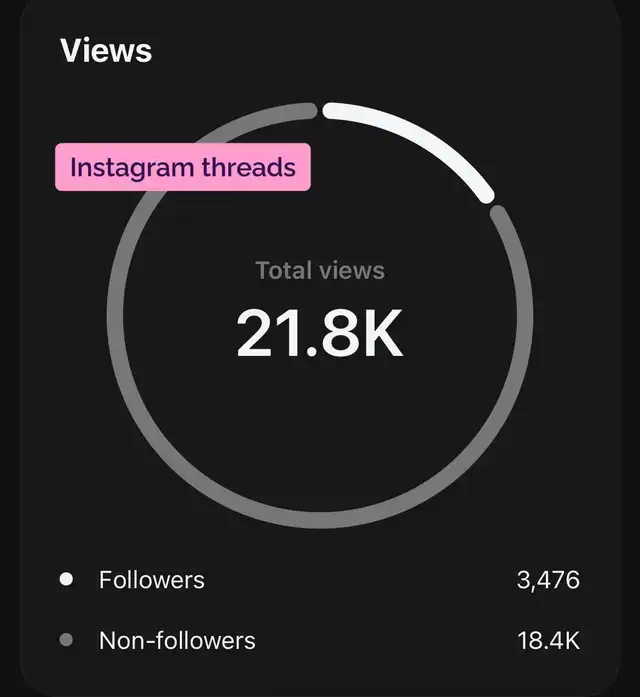Click the Total views label
This screenshot has height=697, width=640.
320,270
